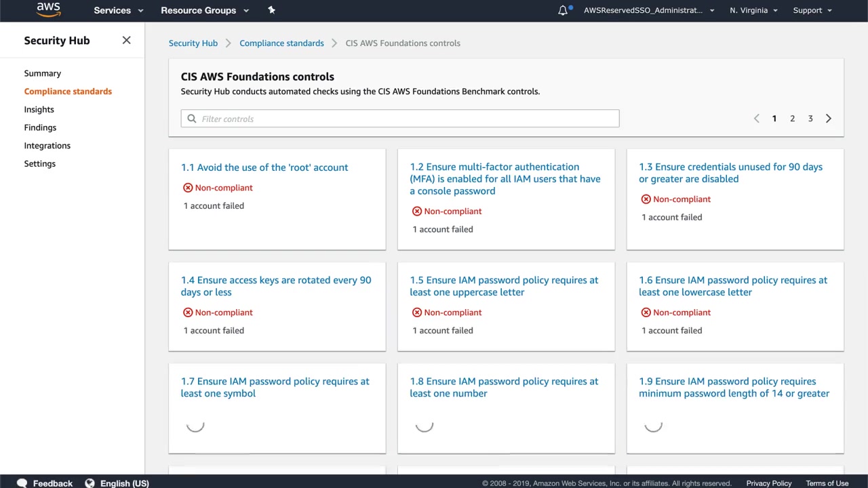868x488 pixels.
Task: Click the Feedback speech bubble icon
Action: [22, 483]
